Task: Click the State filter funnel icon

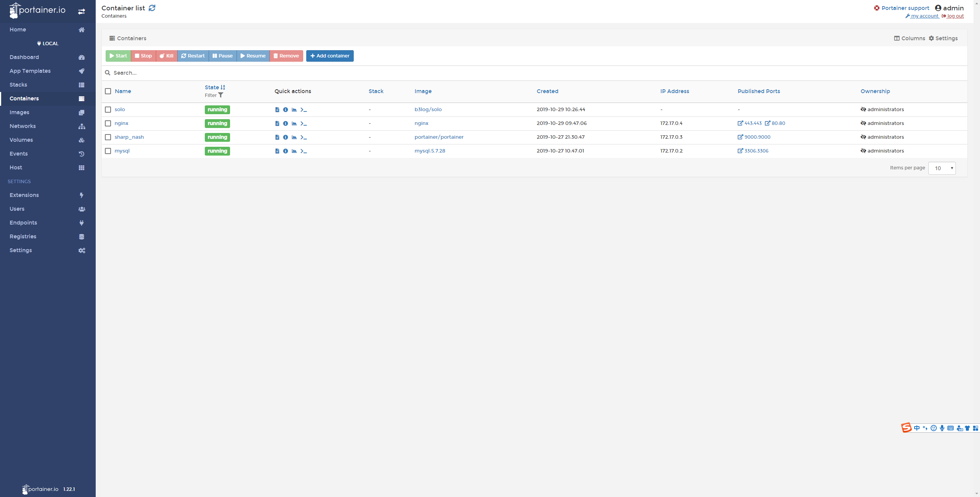Action: pos(220,95)
